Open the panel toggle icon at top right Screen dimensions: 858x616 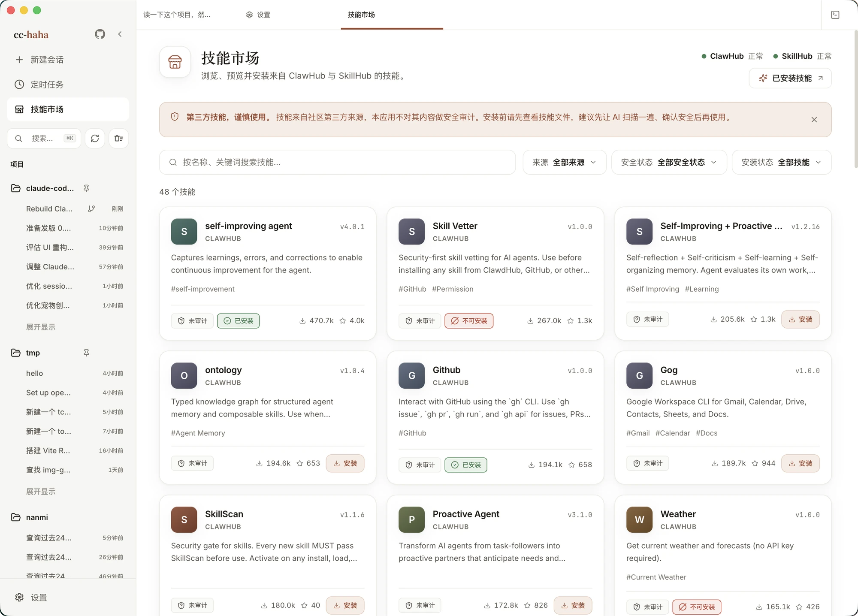(x=835, y=15)
